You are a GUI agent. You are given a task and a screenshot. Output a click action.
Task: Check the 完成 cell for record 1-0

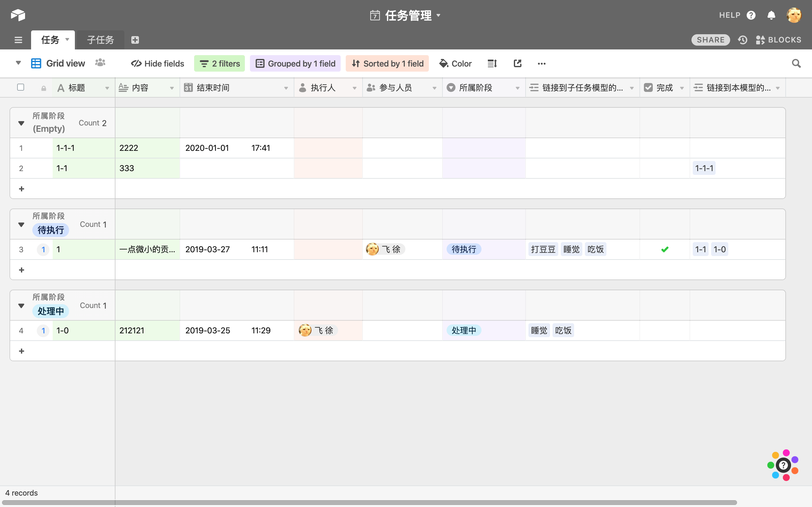pyautogui.click(x=665, y=331)
